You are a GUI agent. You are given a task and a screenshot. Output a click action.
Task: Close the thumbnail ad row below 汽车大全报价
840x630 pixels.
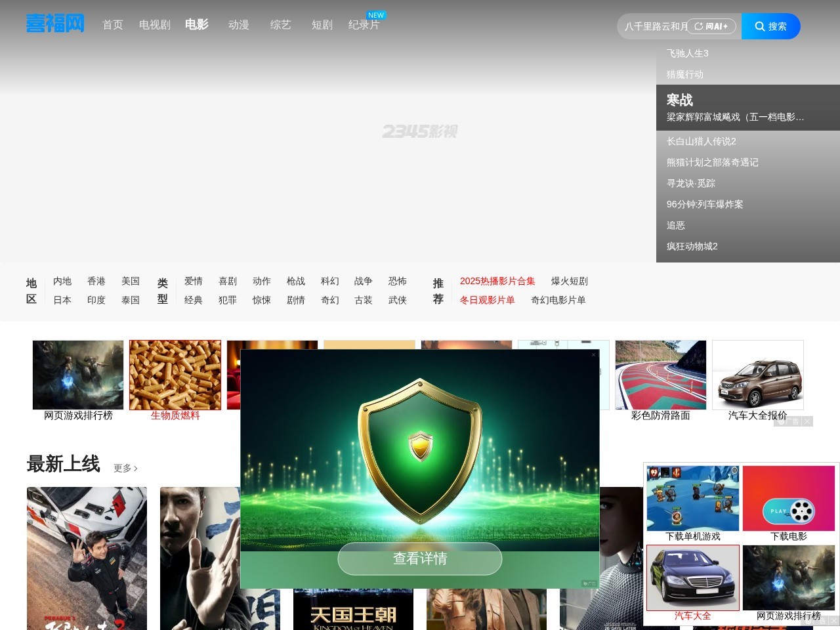[807, 421]
